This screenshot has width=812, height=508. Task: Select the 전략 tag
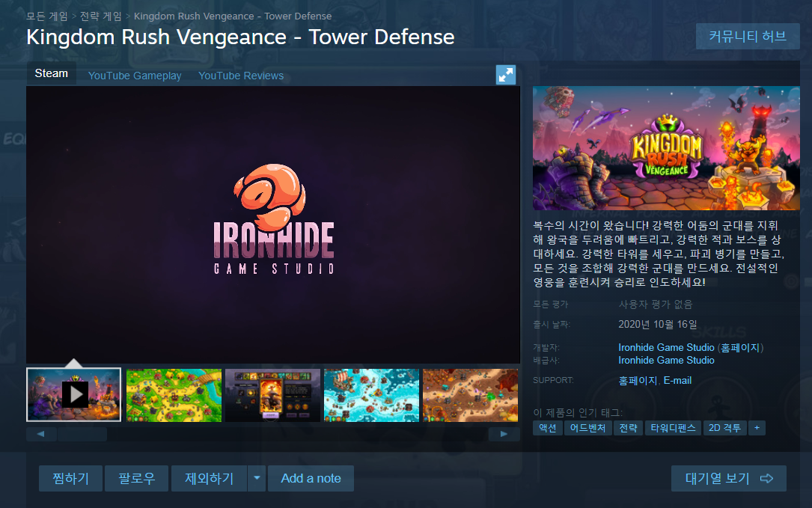(x=628, y=428)
